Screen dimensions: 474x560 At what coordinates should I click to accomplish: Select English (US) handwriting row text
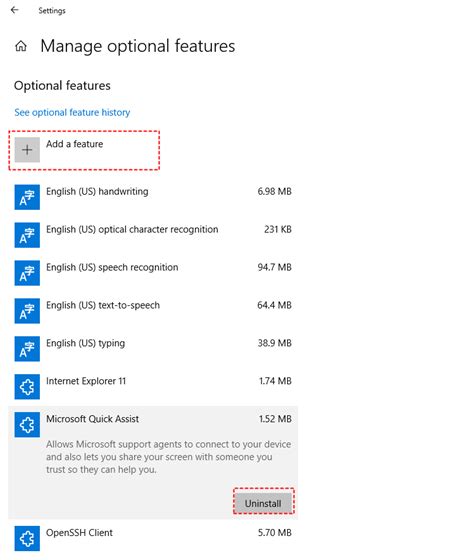[97, 192]
